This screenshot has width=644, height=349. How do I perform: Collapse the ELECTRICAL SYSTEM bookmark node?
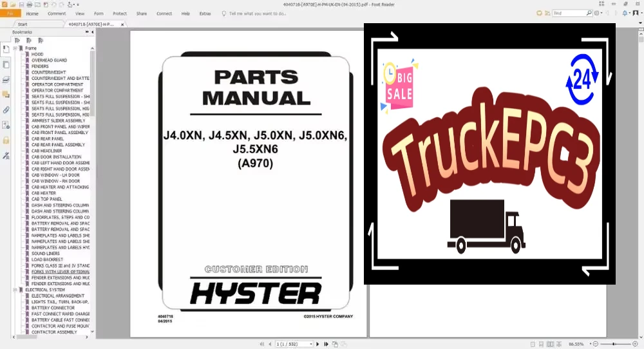click(15, 290)
